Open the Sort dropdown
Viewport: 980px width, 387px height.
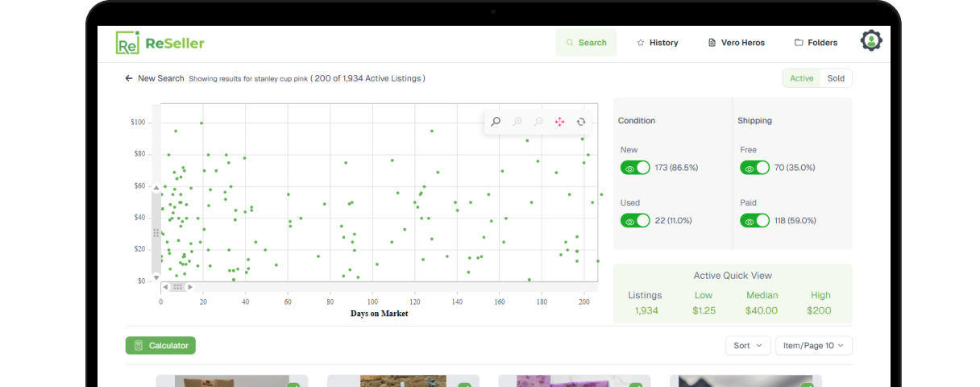point(748,345)
